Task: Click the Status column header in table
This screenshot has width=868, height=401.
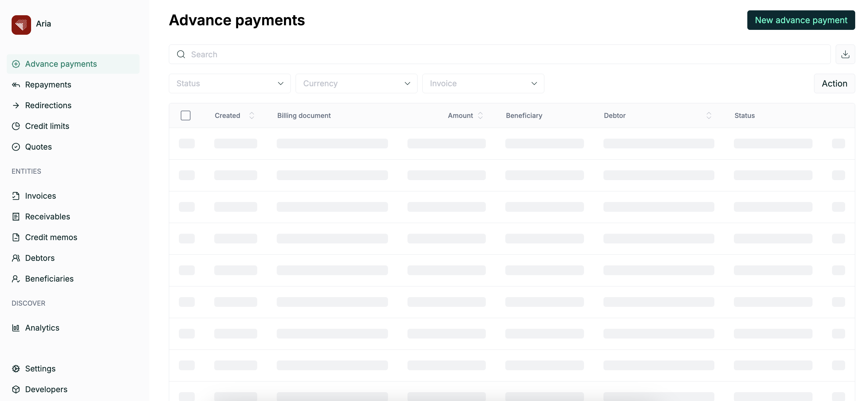Action: [744, 115]
